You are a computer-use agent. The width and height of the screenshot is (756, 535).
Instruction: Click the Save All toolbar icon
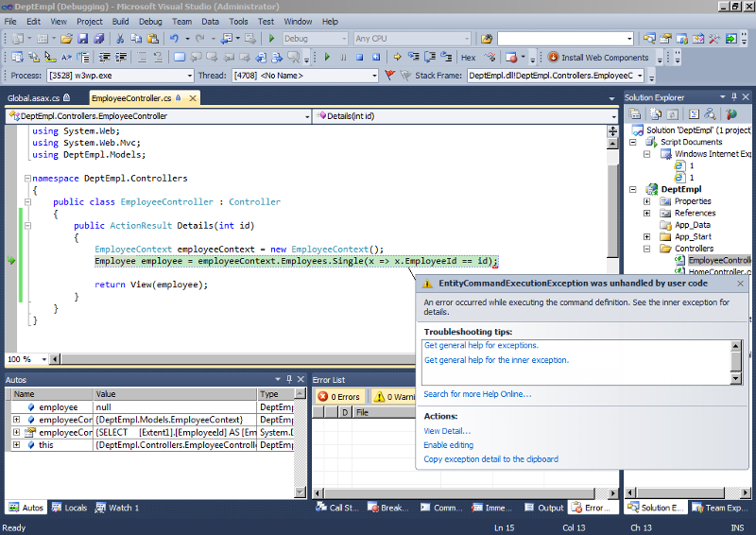(x=99, y=39)
